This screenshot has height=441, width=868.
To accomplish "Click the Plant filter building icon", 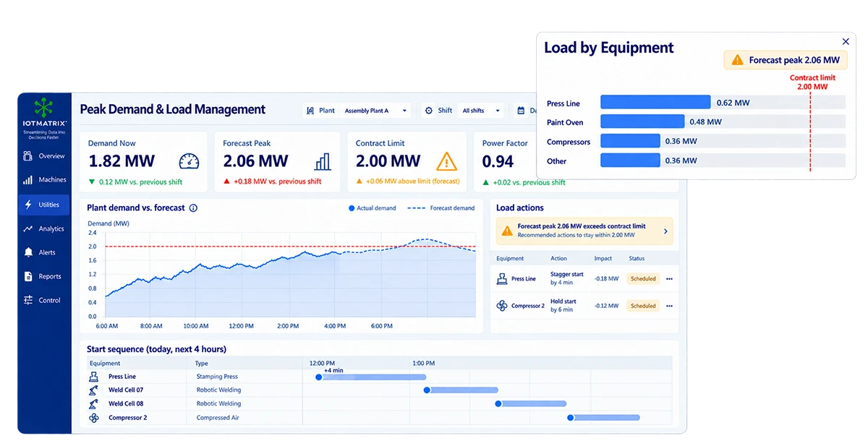I will (x=310, y=111).
